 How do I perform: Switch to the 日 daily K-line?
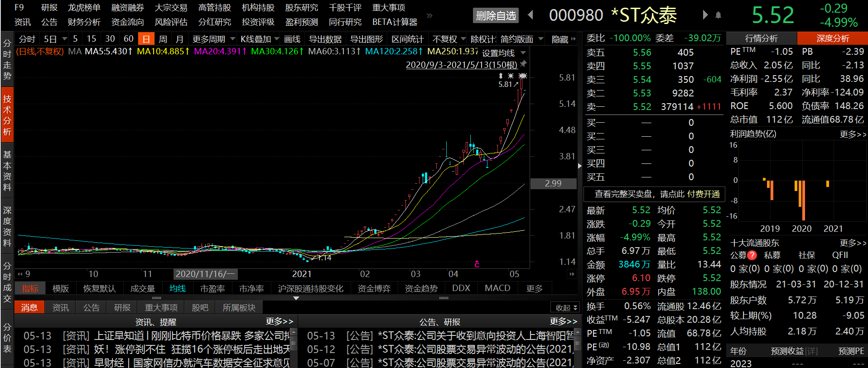(146, 39)
